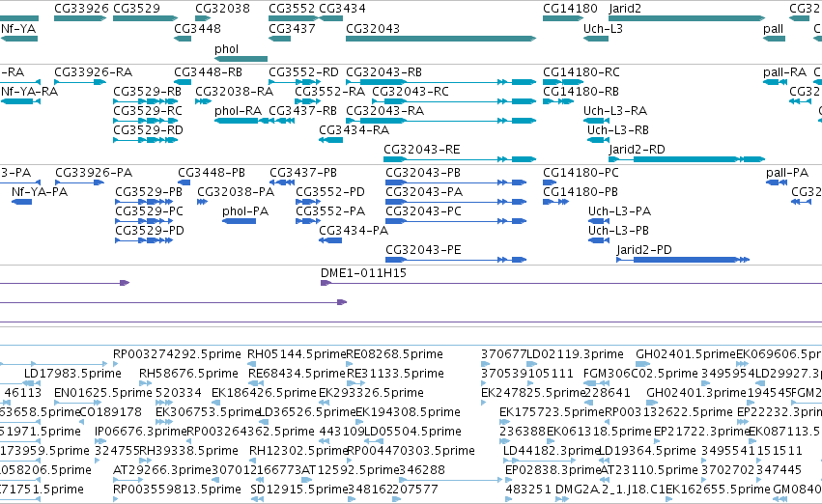Select protein CG3529-PB
Screen dimensions: 822x504
[x=149, y=192]
